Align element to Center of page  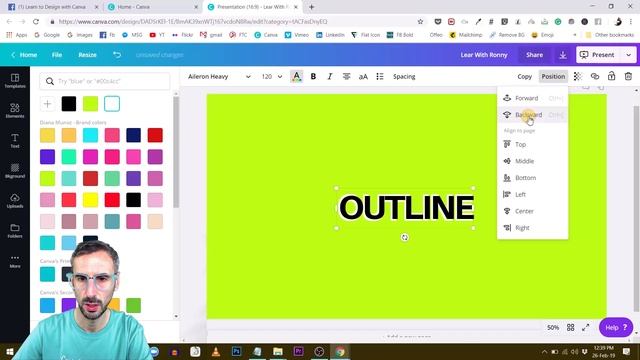533,211
